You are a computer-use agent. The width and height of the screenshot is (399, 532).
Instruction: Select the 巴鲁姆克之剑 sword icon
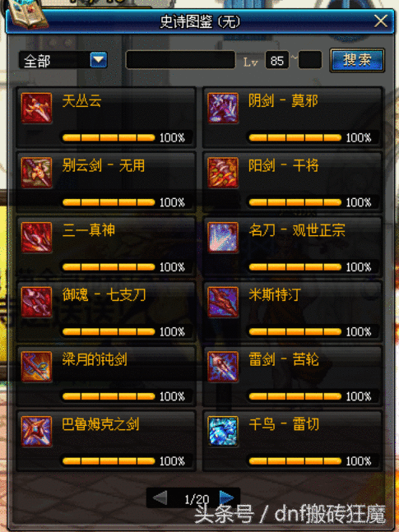(x=36, y=431)
